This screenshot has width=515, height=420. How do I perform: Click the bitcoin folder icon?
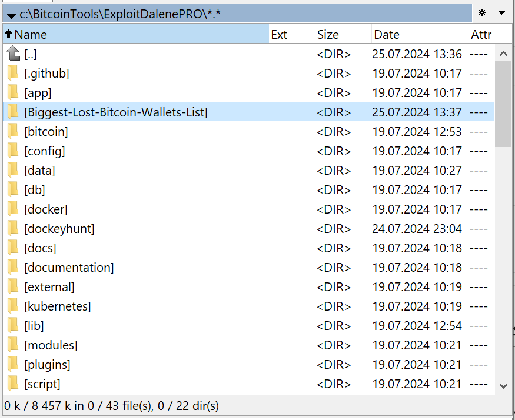pyautogui.click(x=13, y=131)
